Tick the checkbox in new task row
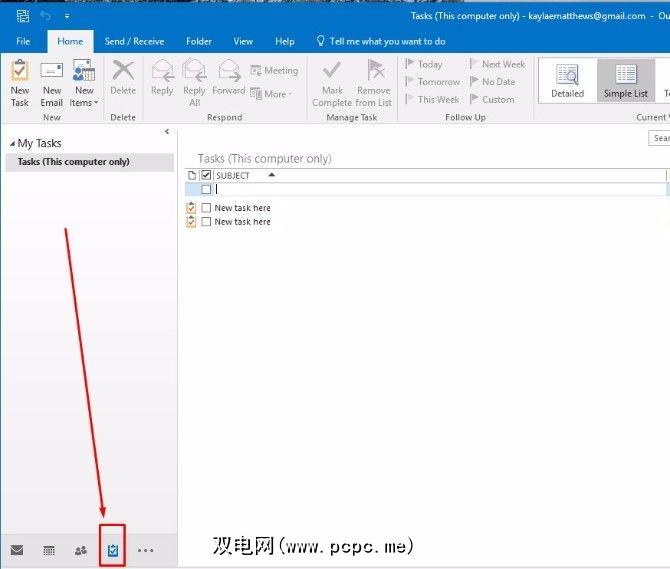Screen dimensions: 670x569 pos(206,189)
